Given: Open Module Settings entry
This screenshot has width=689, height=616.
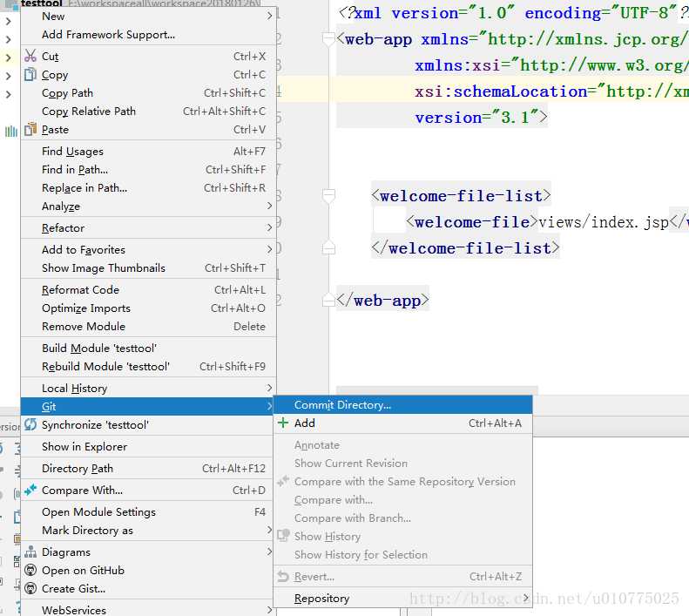Looking at the screenshot, I should (x=148, y=511).
